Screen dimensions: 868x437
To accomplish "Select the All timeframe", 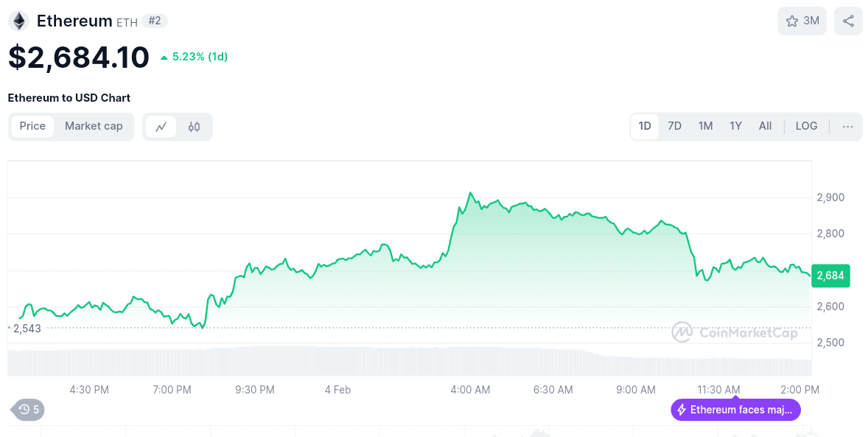I will click(x=765, y=126).
